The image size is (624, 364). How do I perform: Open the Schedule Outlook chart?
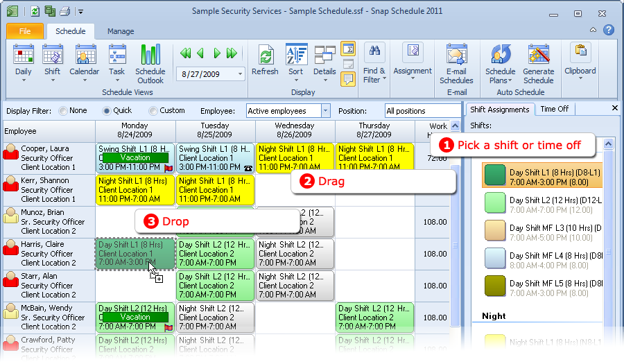pyautogui.click(x=150, y=64)
